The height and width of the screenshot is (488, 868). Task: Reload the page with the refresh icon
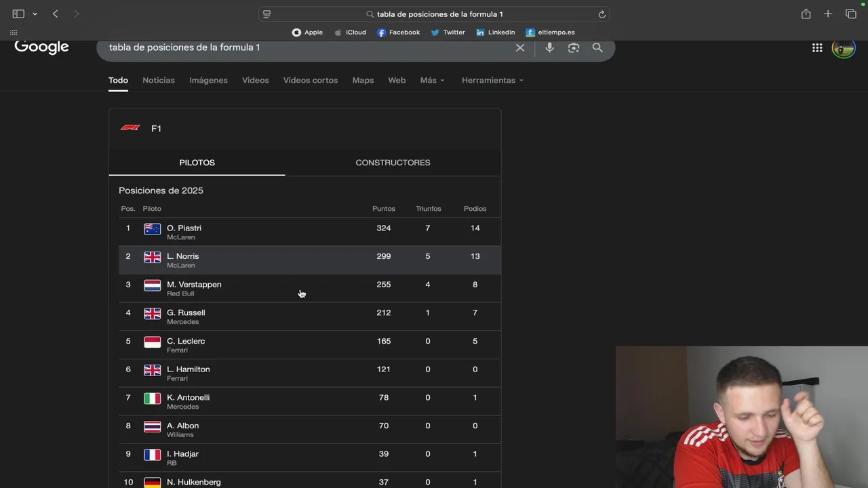(601, 14)
